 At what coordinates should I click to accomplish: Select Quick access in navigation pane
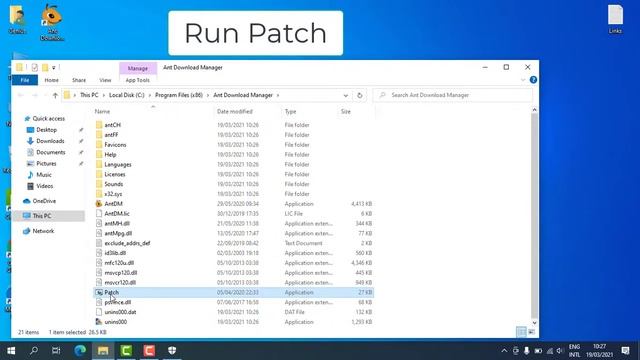48,118
